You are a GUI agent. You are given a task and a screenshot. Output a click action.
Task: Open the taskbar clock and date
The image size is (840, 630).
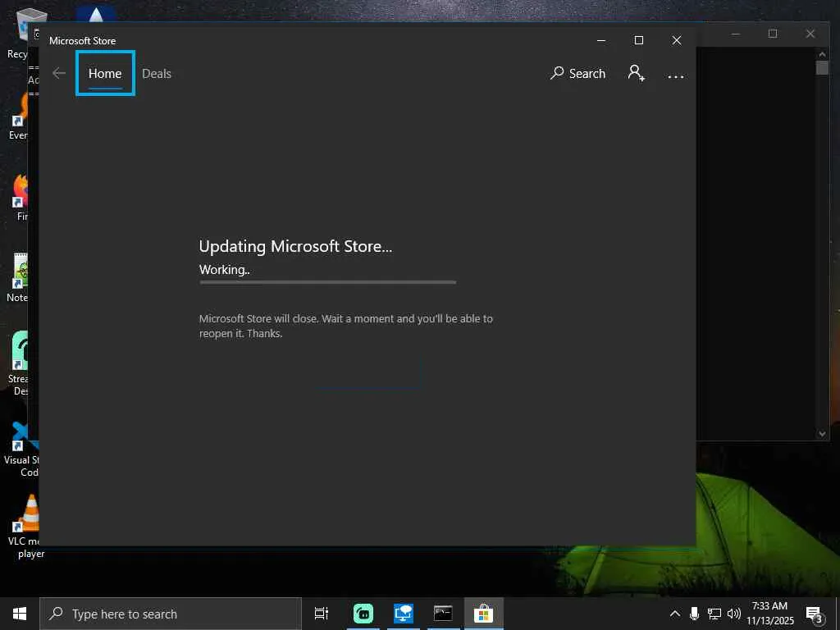769,614
